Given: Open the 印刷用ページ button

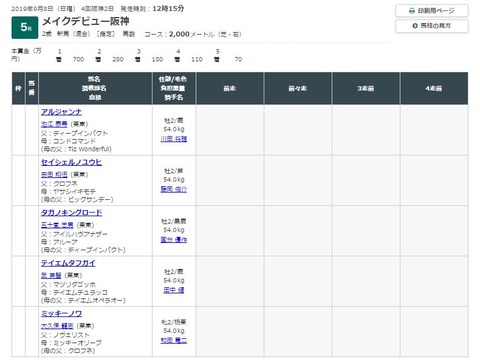Looking at the screenshot, I should click(x=432, y=11).
